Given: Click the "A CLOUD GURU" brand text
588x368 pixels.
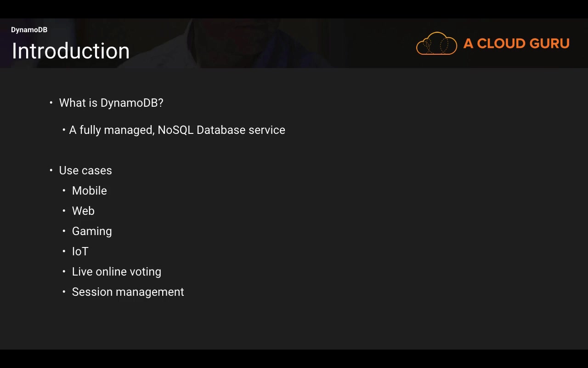Looking at the screenshot, I should point(516,44).
